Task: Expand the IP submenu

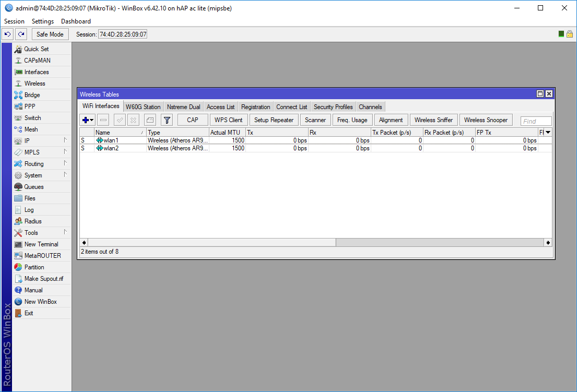Action: coord(42,140)
